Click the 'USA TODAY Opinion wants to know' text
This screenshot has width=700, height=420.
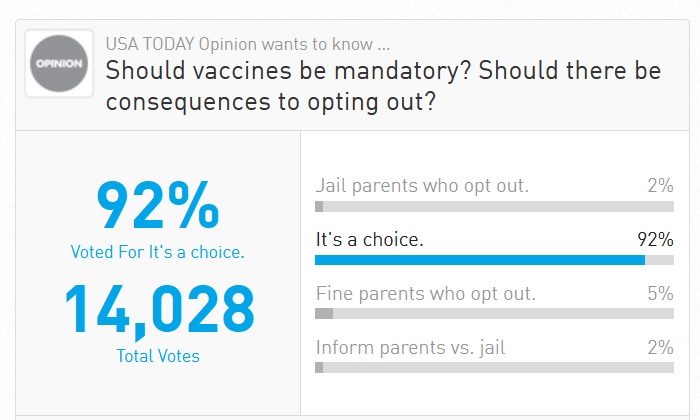pyautogui.click(x=248, y=45)
